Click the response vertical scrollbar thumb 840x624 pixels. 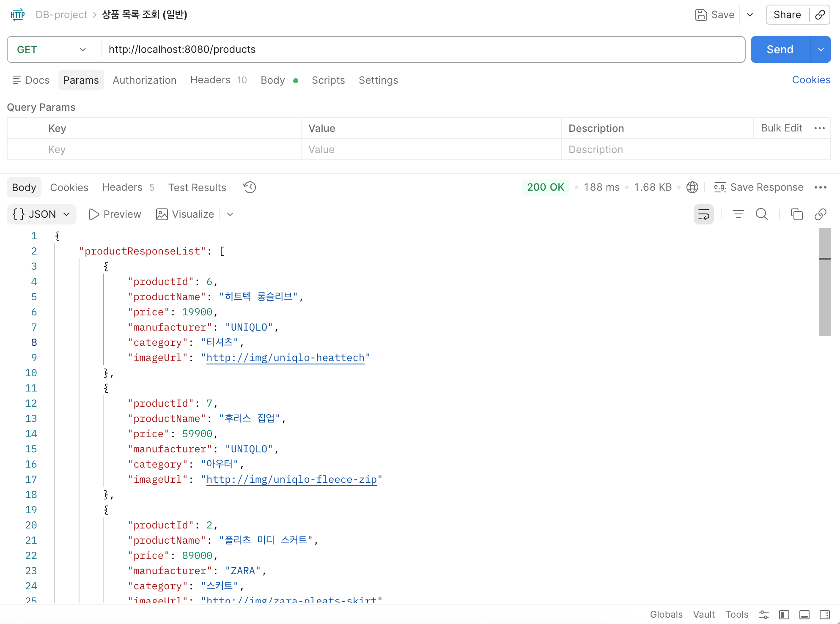pos(825,282)
